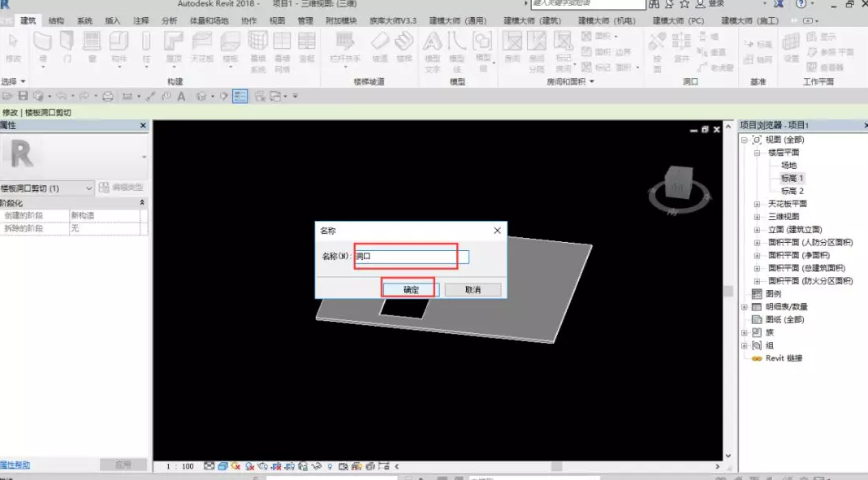Toggle the thin lines button in quick access toolbar
868x480 pixels.
pyautogui.click(x=240, y=97)
